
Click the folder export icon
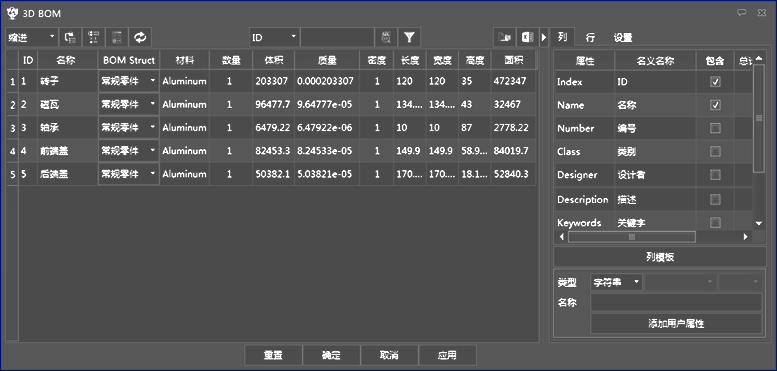click(505, 37)
